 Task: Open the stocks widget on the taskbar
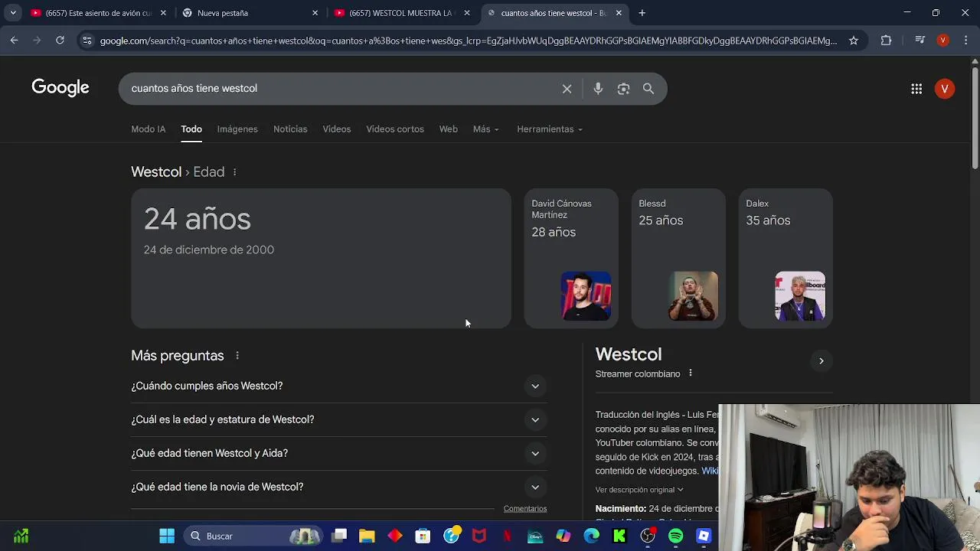pos(21,536)
